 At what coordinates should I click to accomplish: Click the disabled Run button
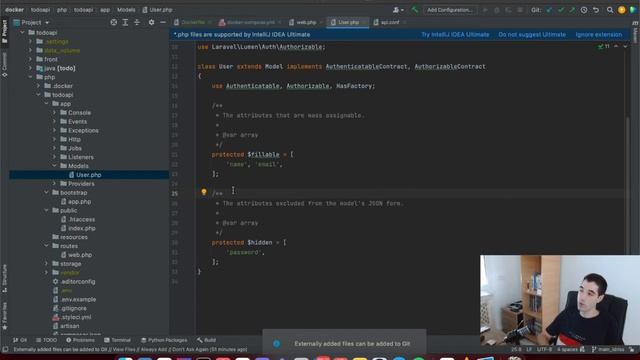pyautogui.click(x=485, y=10)
